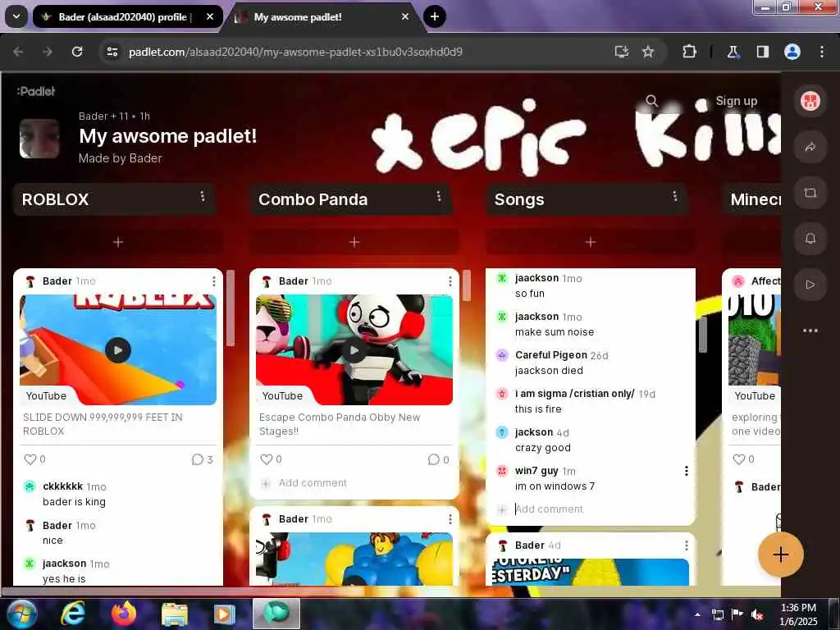Start slideshow play icon in sidebar
This screenshot has width=840, height=630.
(810, 285)
